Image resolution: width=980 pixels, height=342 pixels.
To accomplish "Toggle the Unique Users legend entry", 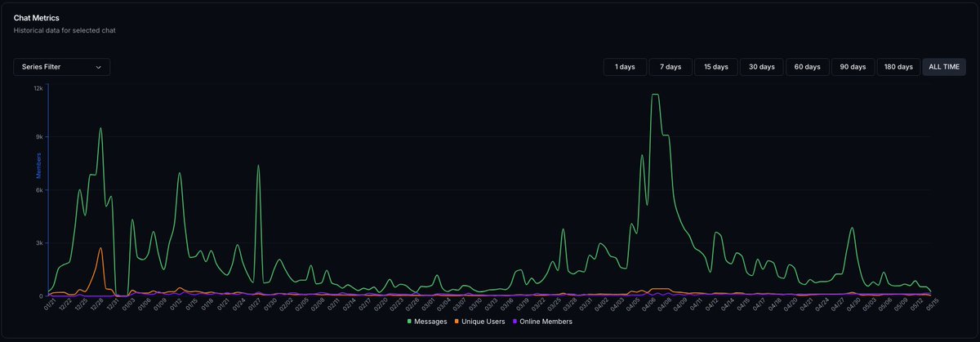I will [479, 322].
